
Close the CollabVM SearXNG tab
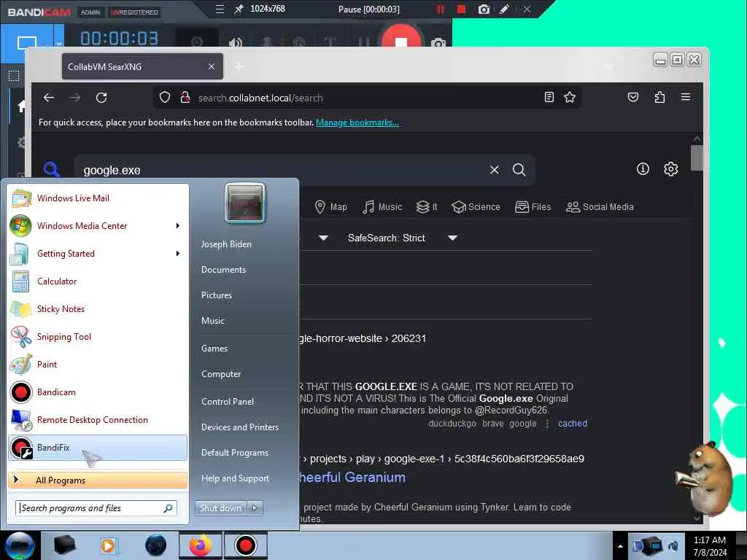click(x=212, y=66)
